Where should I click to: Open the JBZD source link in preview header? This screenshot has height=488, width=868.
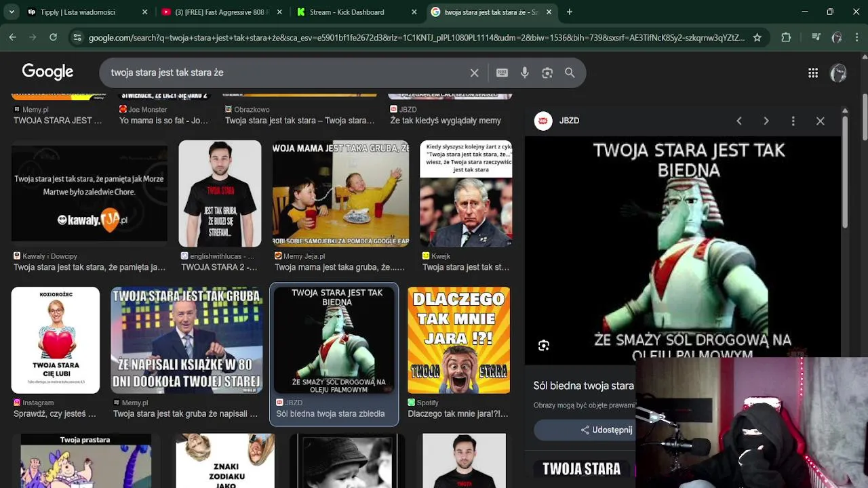click(x=569, y=121)
